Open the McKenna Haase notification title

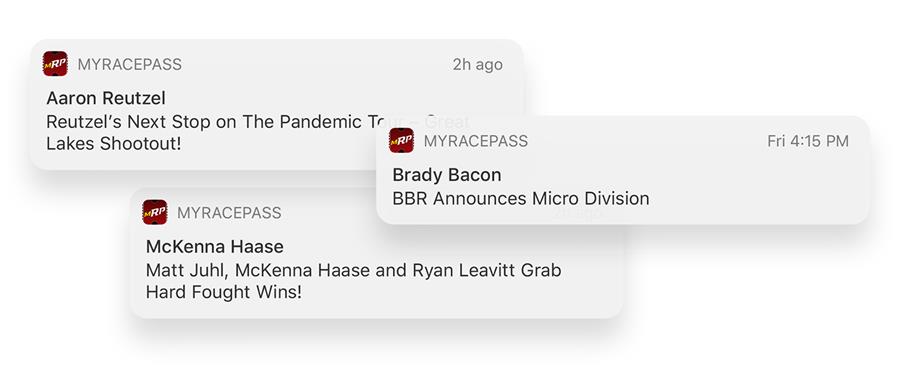point(215,247)
